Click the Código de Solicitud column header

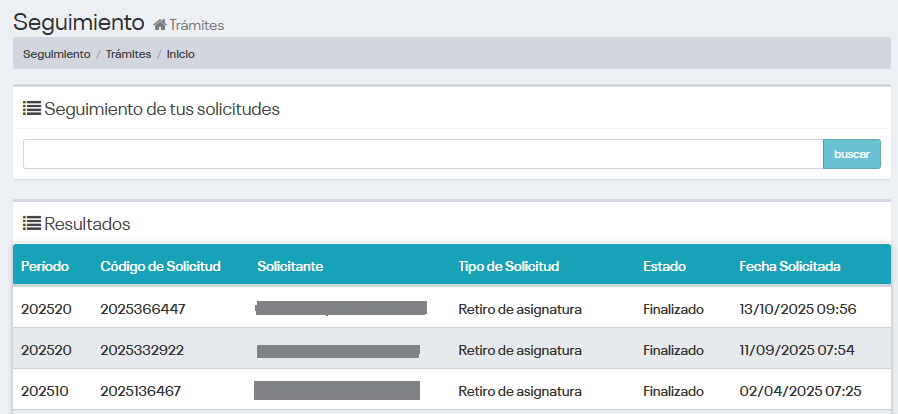click(x=160, y=266)
